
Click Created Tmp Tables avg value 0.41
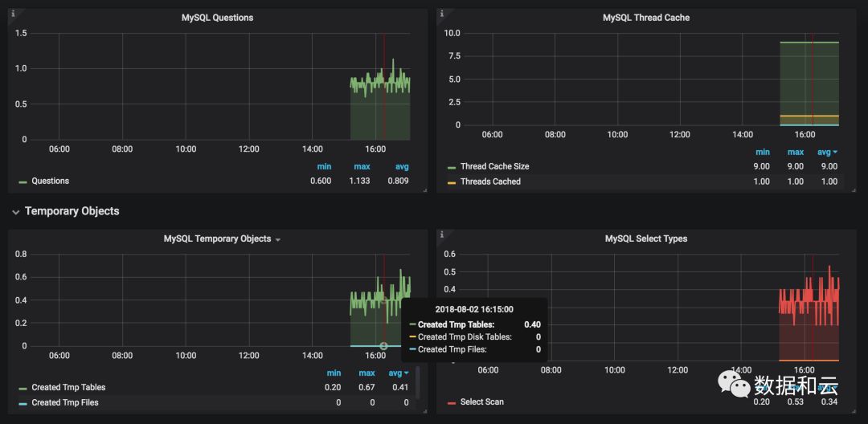400,388
